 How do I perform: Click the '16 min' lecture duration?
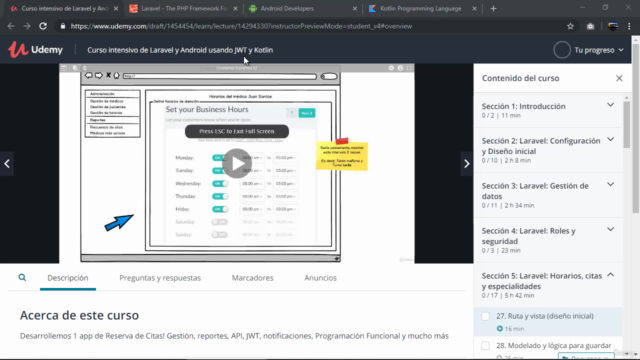point(514,329)
